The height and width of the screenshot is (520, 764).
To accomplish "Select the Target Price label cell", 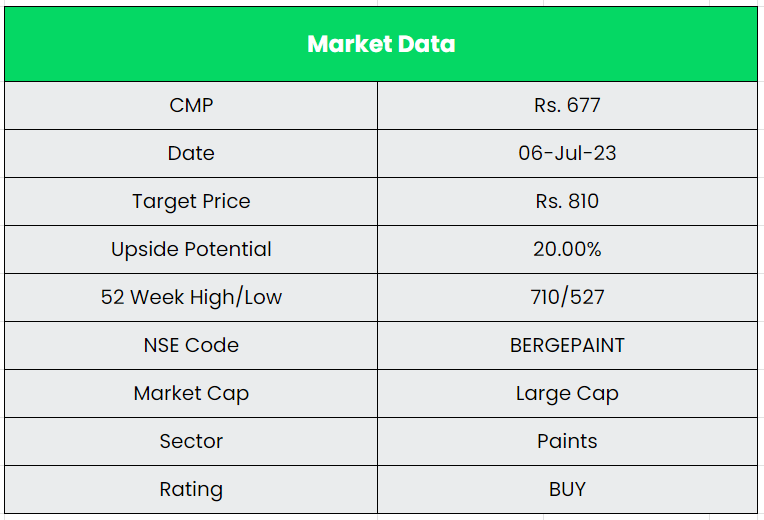I will click(191, 201).
